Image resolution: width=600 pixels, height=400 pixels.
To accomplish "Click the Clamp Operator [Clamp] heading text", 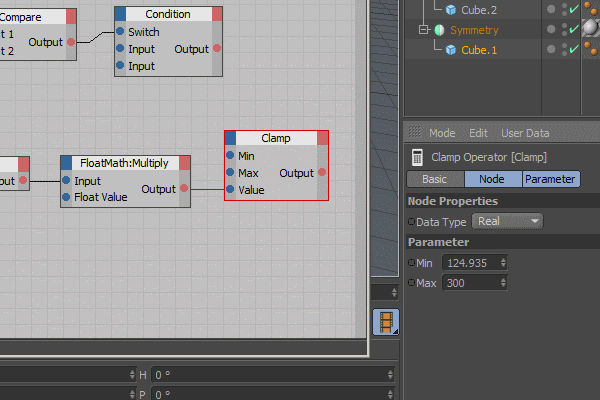I will 489,157.
